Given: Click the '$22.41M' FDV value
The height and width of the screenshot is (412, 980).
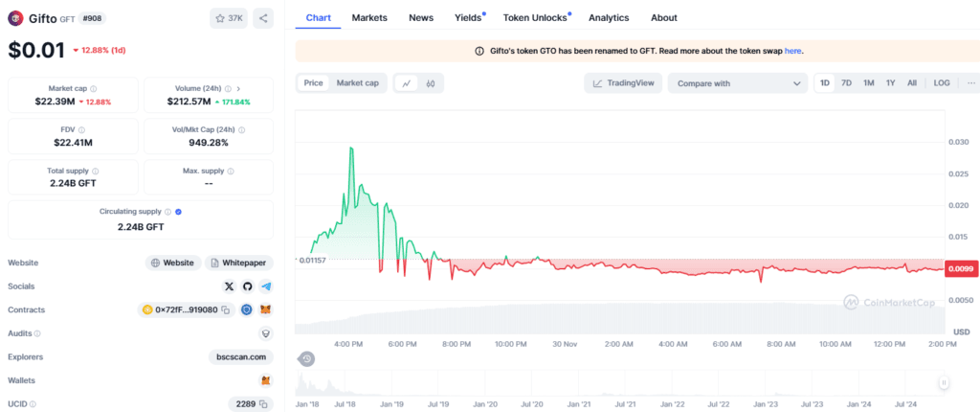Looking at the screenshot, I should click(73, 142).
